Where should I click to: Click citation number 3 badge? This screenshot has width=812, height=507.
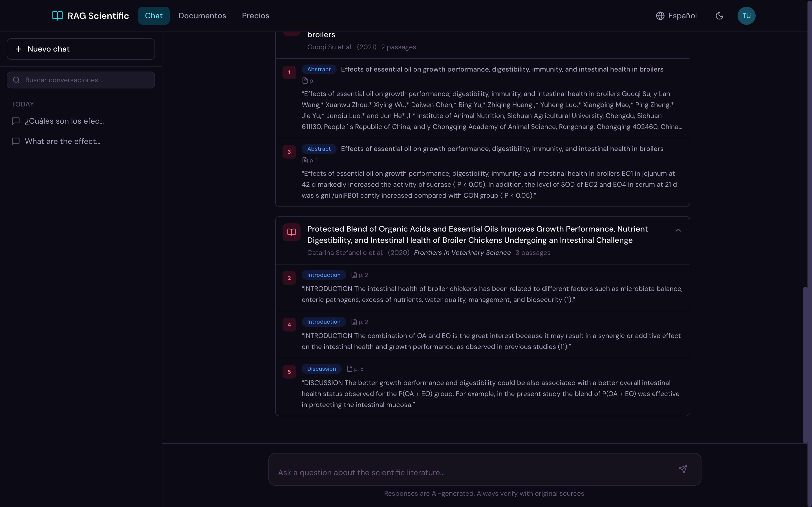(x=289, y=152)
